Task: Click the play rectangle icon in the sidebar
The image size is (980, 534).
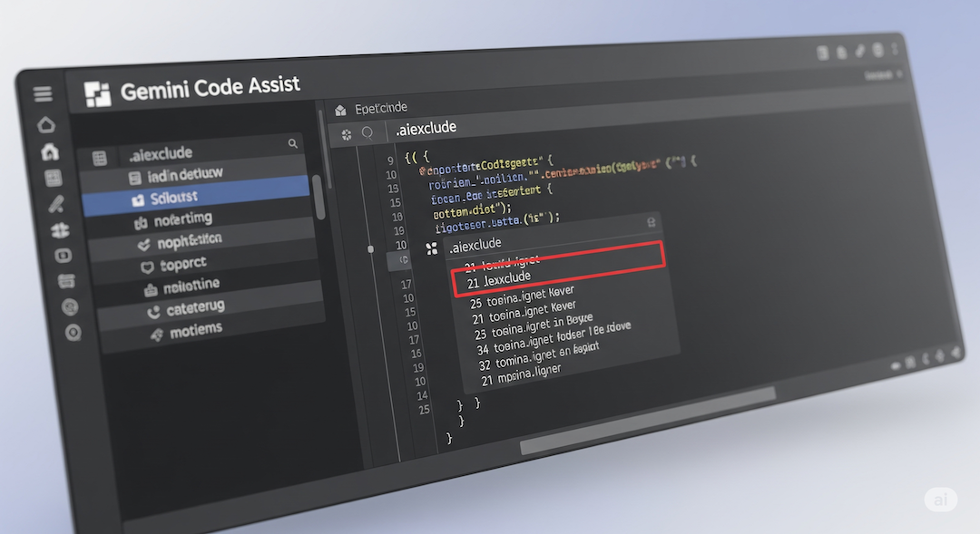Action: coord(64,256)
